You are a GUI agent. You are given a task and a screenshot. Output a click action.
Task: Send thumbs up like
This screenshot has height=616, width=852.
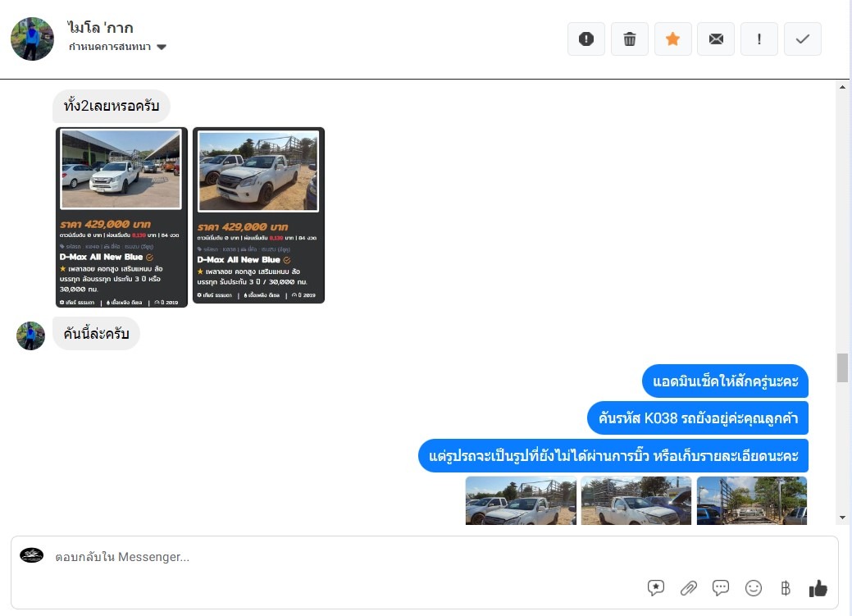pyautogui.click(x=818, y=588)
